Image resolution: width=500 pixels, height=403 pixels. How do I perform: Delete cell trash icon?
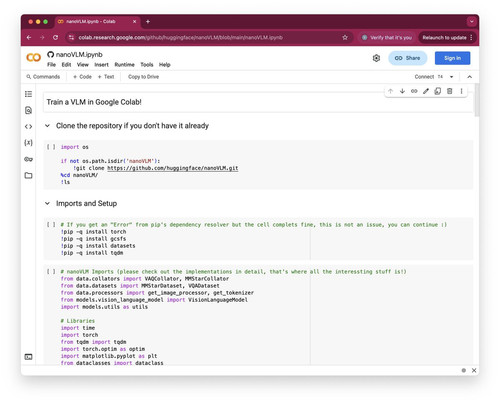(x=449, y=91)
